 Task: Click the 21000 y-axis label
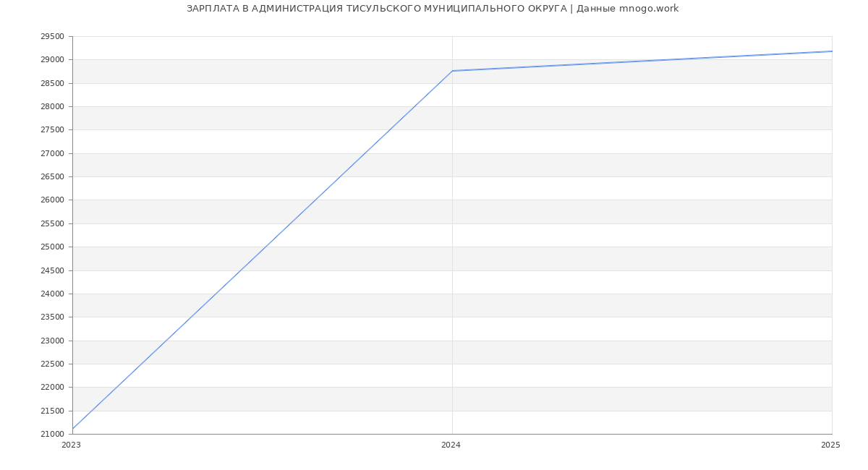(x=52, y=435)
